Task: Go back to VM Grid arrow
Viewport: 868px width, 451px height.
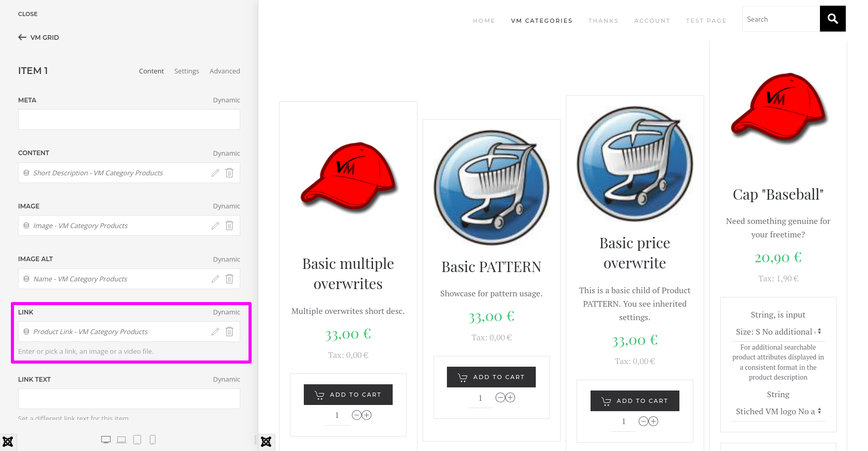Action: [22, 37]
